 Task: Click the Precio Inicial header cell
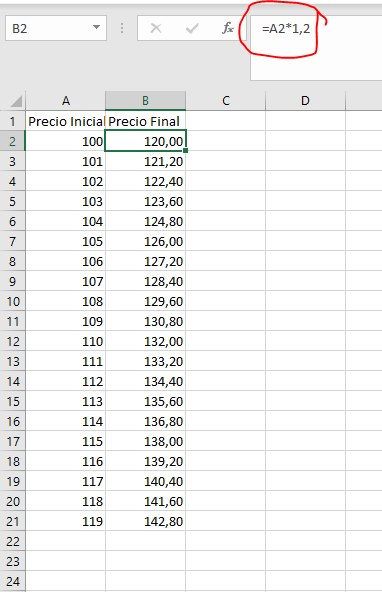66,121
